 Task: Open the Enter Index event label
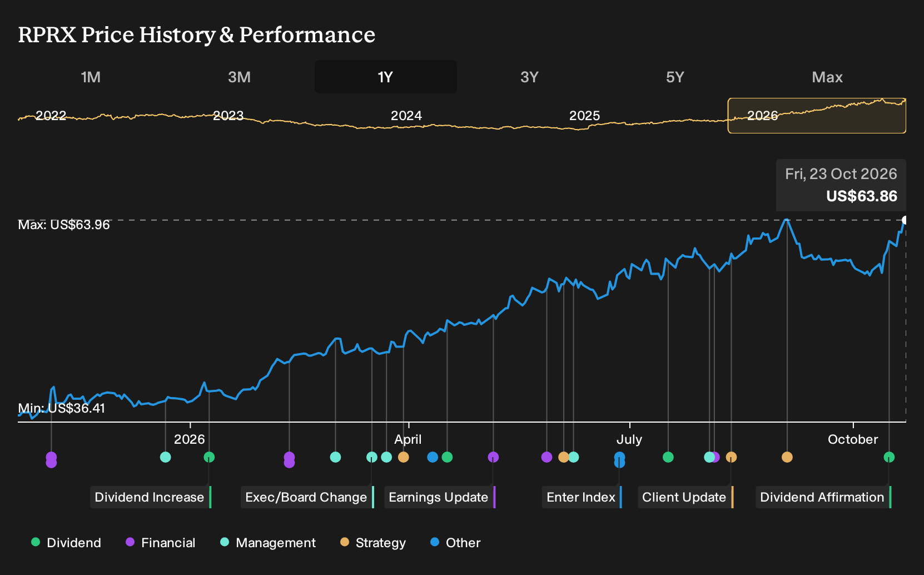582,497
